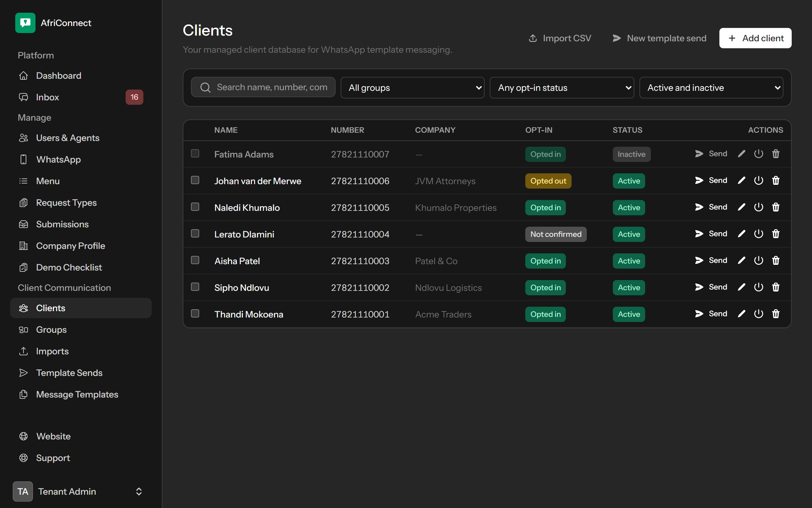Viewport: 812px width, 508px height.
Task: Open Company Profile
Action: pyautogui.click(x=81, y=246)
